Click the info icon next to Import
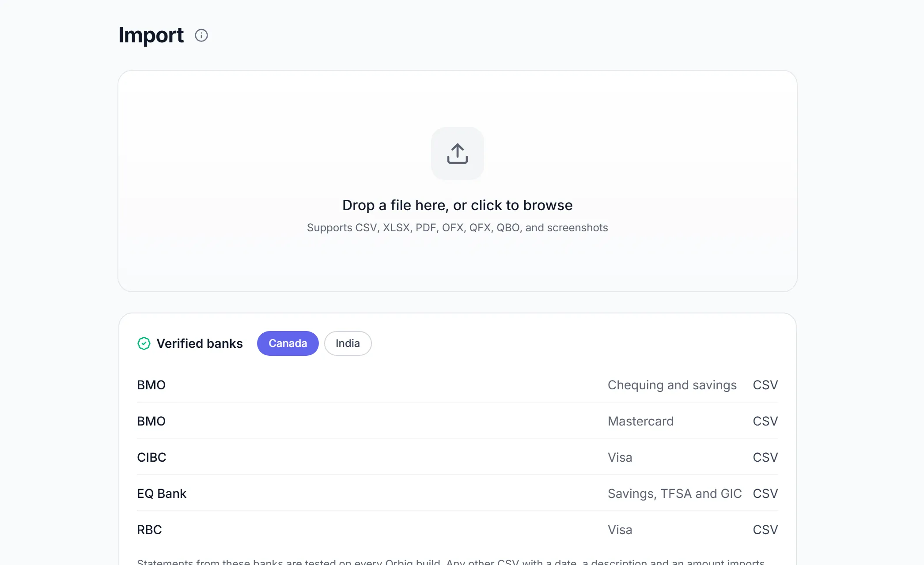Screen dimensions: 924x565 [201, 35]
